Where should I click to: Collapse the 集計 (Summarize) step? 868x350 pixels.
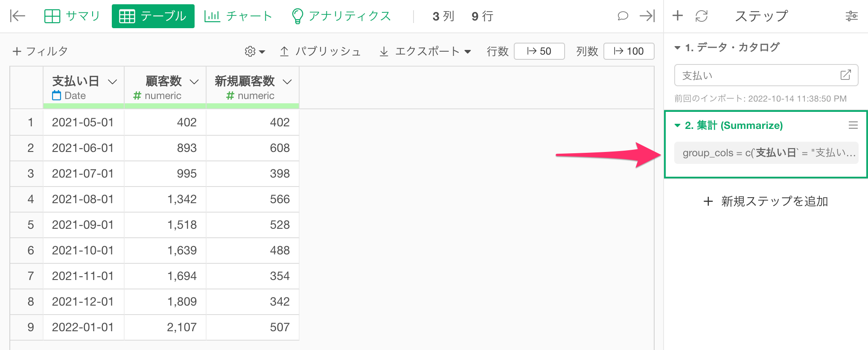[x=677, y=125]
